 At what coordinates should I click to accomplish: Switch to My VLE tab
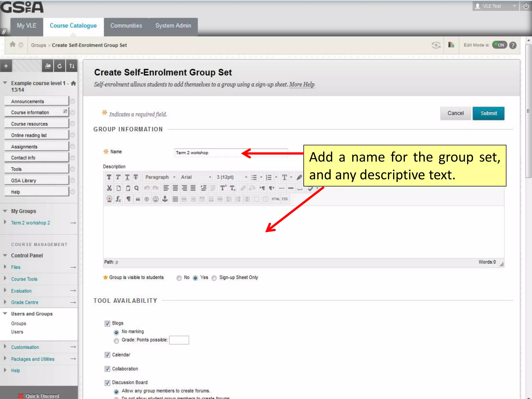(x=26, y=26)
